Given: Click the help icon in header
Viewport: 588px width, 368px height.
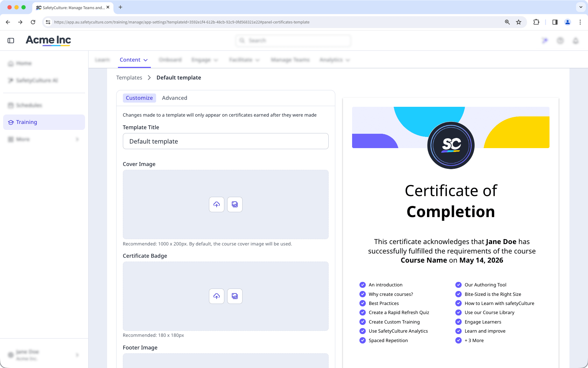Looking at the screenshot, I should tap(560, 41).
